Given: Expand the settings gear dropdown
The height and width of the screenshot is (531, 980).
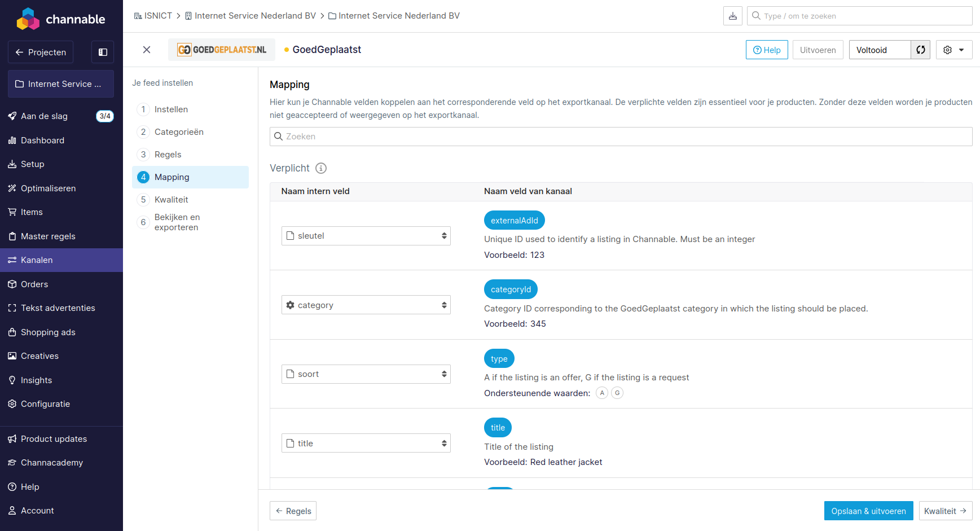Looking at the screenshot, I should [x=954, y=50].
